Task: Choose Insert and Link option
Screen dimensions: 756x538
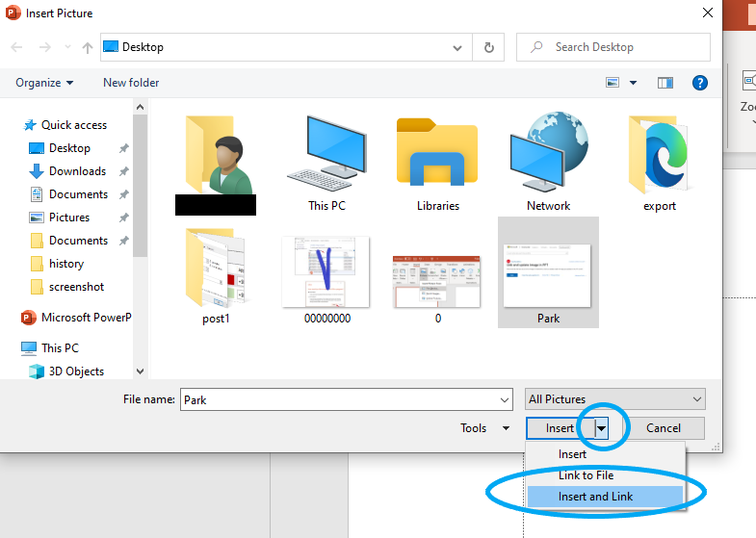Action: 605,497
